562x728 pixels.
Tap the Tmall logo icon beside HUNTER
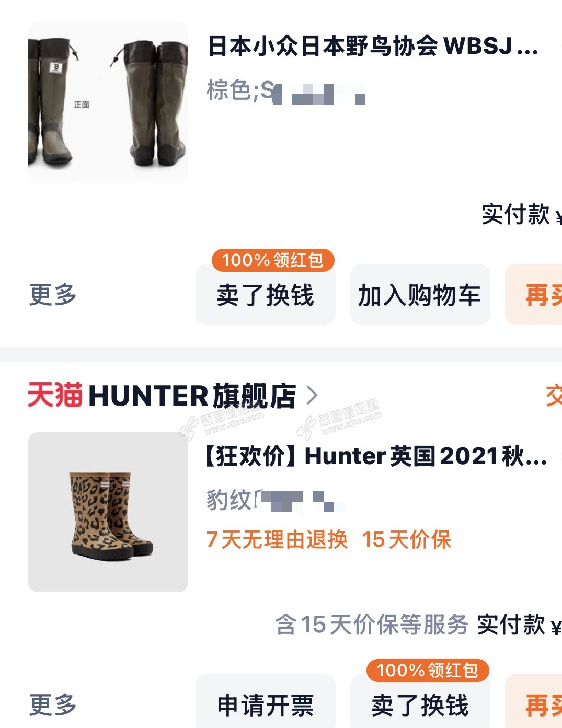55,395
